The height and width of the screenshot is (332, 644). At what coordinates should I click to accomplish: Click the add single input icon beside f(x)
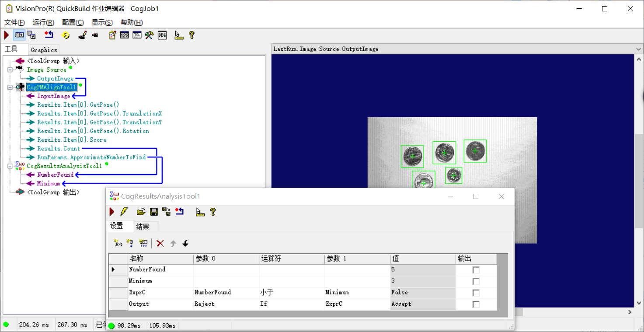point(130,243)
